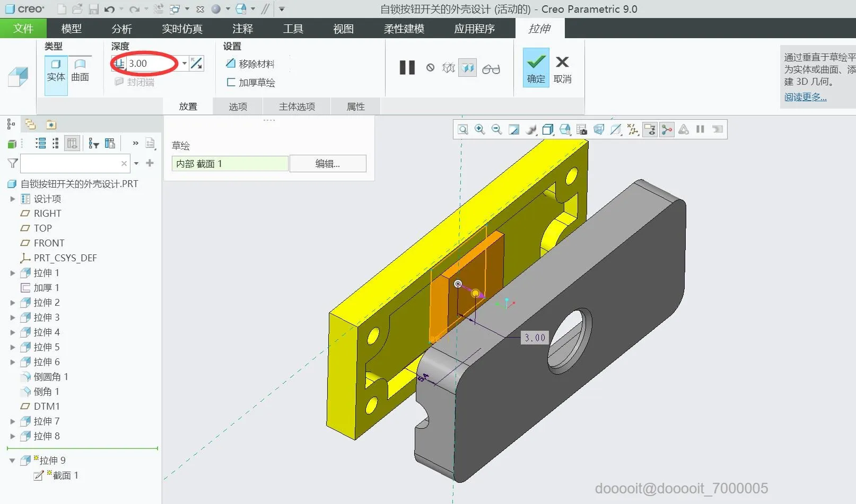This screenshot has width=856, height=504.
Task: Collapse the 拉伸 9 tree node
Action: (x=12, y=461)
